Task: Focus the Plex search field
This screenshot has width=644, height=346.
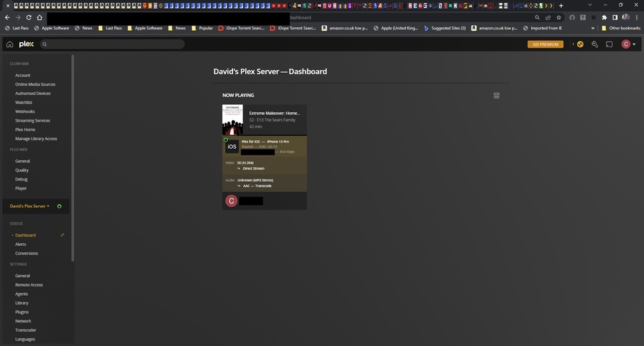Action: 112,44
